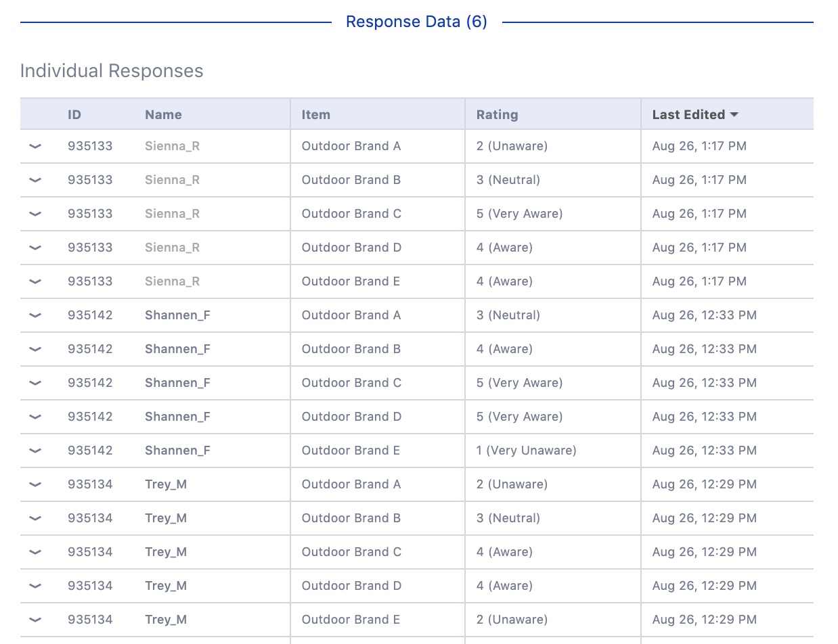Click 'Aug 26, 12:33 PM' in Shannen_F Brand E row
838x644 pixels.
705,451
